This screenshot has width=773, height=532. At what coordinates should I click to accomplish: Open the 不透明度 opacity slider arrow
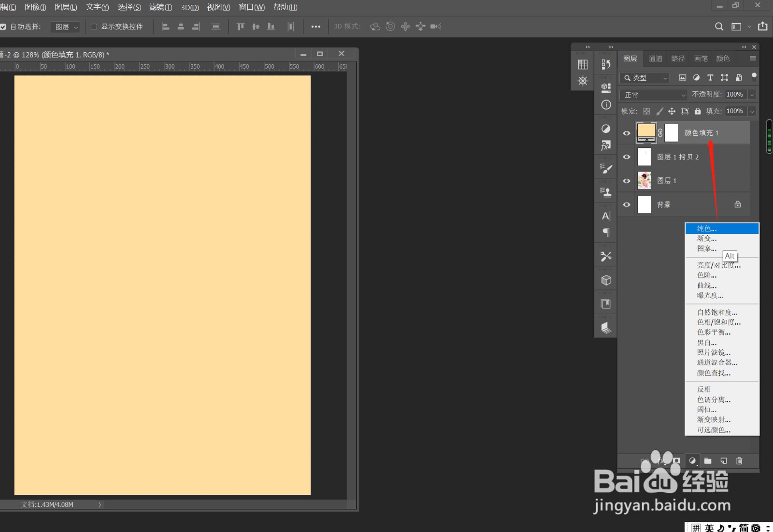[x=752, y=95]
